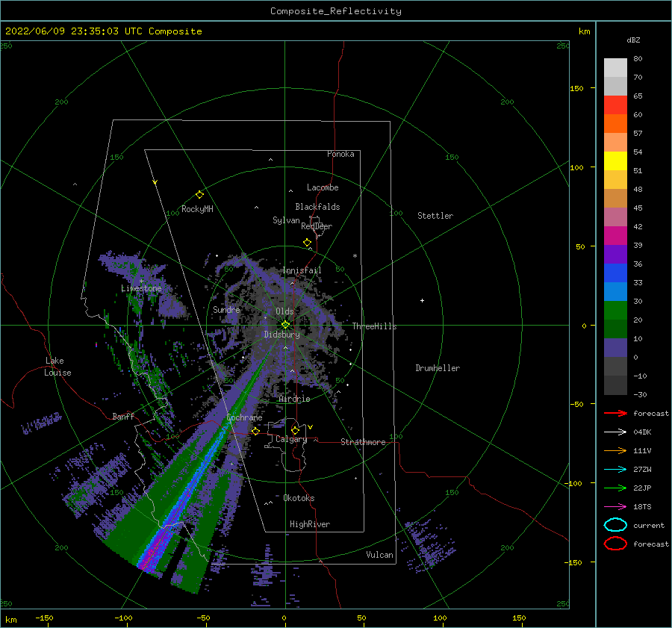Click the yellow diamond marker below RedDeer
672x628 pixels.
click(x=308, y=242)
